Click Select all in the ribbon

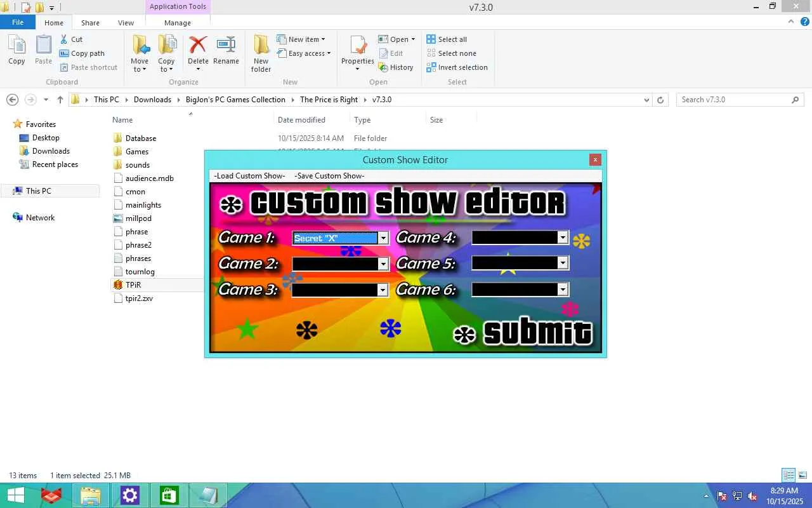[x=447, y=39]
